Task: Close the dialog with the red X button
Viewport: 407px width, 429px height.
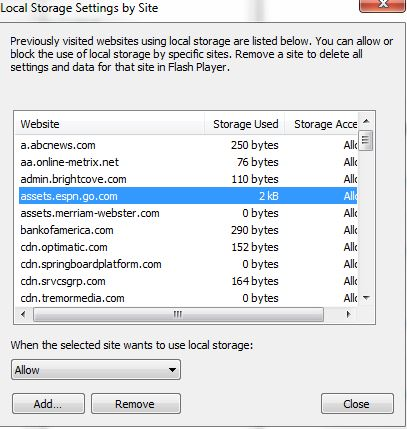Action: (x=383, y=5)
